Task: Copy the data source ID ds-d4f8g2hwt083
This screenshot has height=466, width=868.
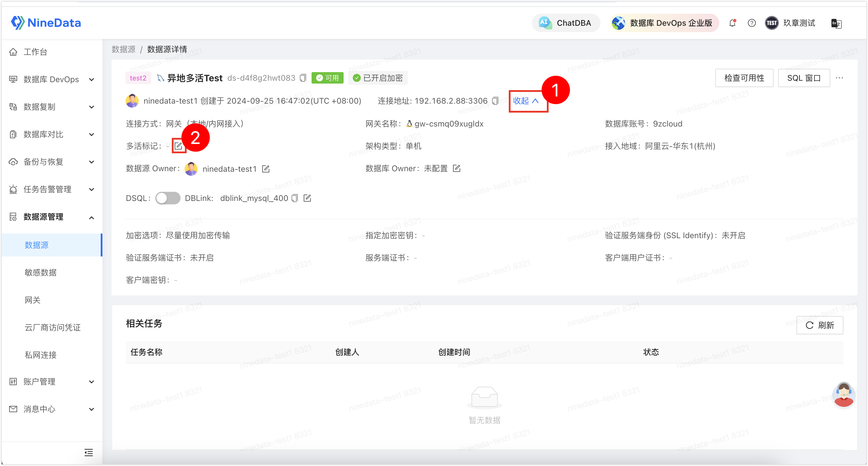Action: [x=303, y=78]
